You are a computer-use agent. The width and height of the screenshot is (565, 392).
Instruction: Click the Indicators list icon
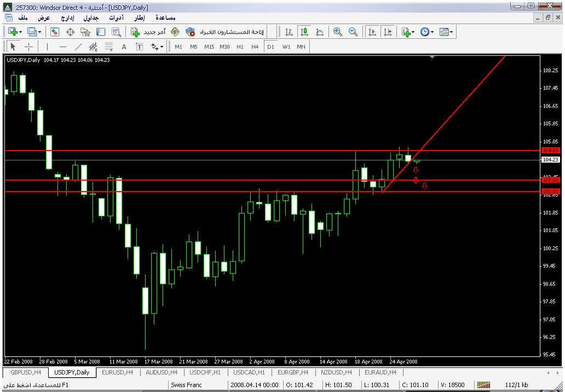406,32
